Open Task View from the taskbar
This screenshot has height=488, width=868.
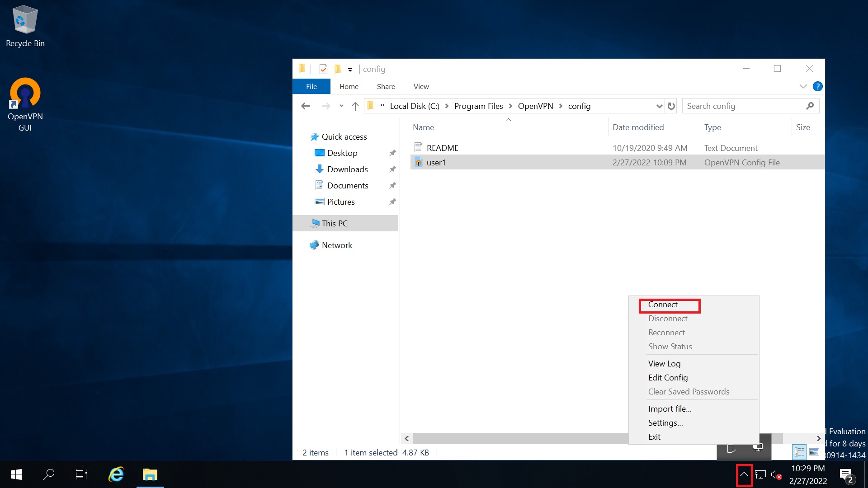pos(81,474)
